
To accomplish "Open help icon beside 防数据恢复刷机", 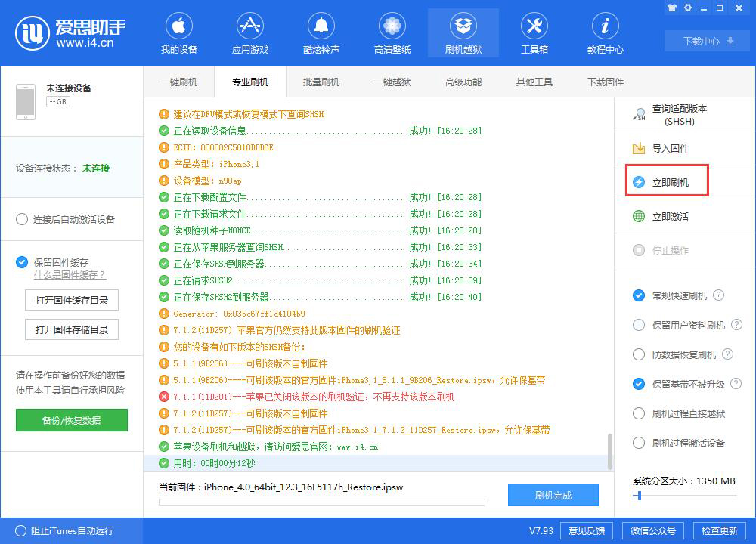I will [x=727, y=354].
